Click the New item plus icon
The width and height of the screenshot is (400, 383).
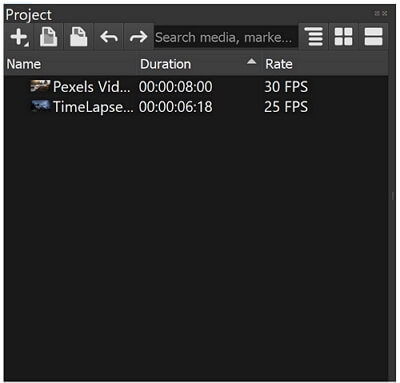pyautogui.click(x=19, y=37)
